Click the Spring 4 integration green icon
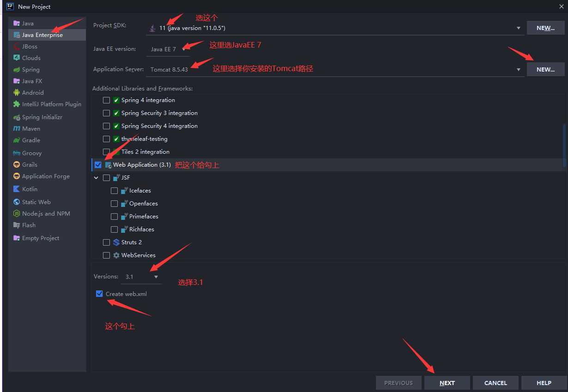The width and height of the screenshot is (568, 392). [x=116, y=100]
